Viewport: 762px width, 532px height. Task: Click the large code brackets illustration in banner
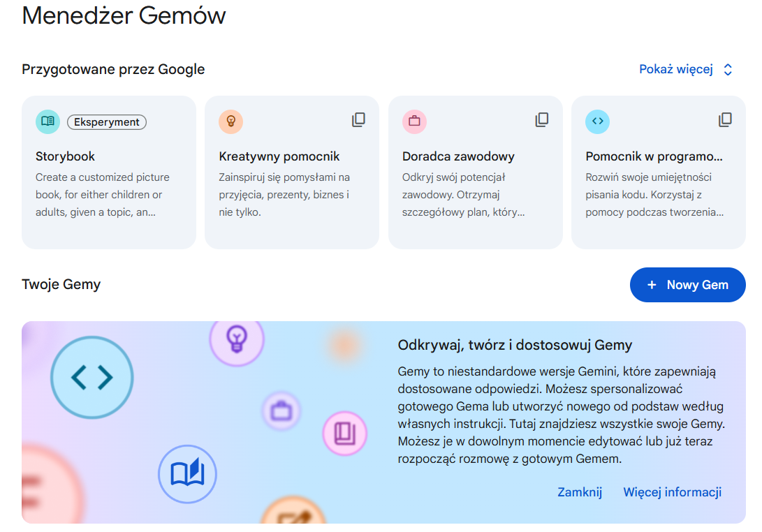coord(92,378)
